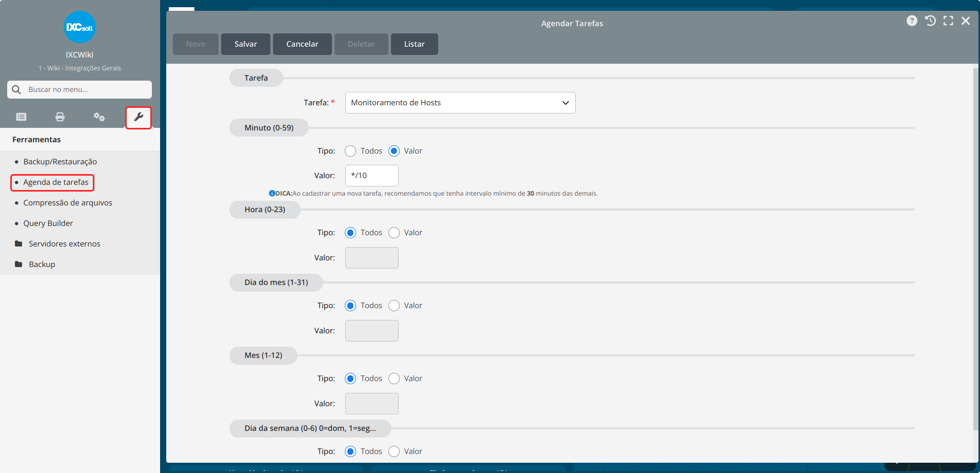Select Valor for Minuto tipo
Viewport: 980px width, 473px height.
coord(394,151)
